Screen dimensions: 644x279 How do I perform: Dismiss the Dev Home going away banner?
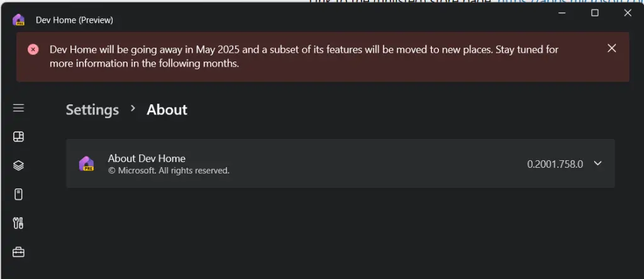click(611, 48)
